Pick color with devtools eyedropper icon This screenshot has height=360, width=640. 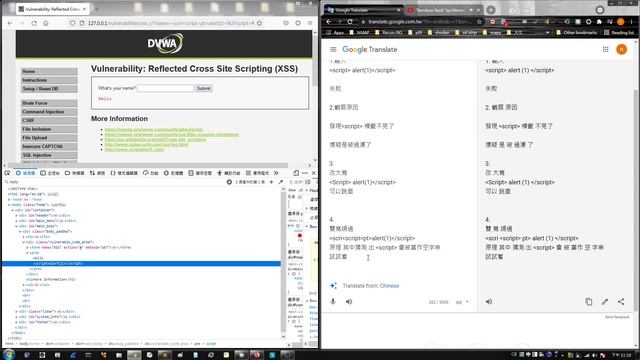pyautogui.click(x=281, y=182)
